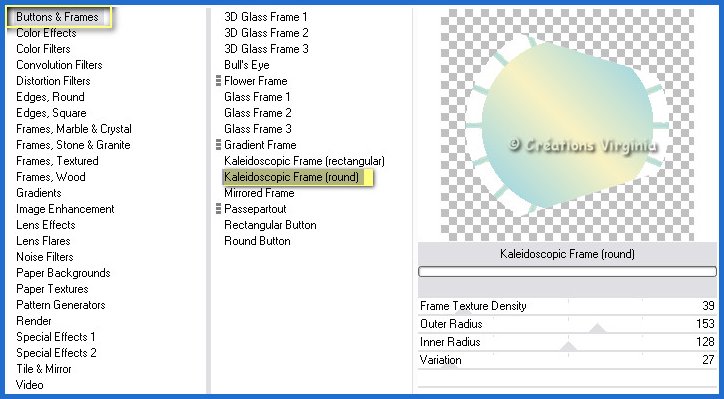
Task: Choose the Bull's Eye filter
Action: pos(247,65)
